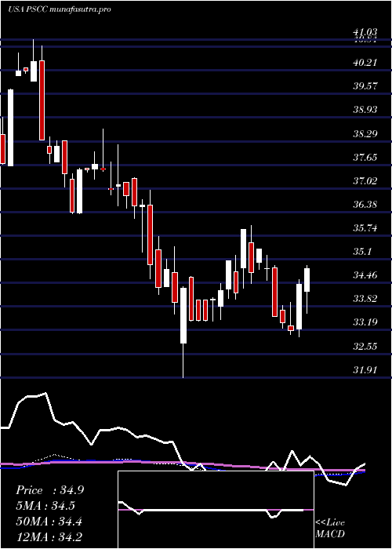Image resolution: width=392 pixels, height=549 pixels.
Task: Click the 35.74 price axis label
Action: coord(365,229)
